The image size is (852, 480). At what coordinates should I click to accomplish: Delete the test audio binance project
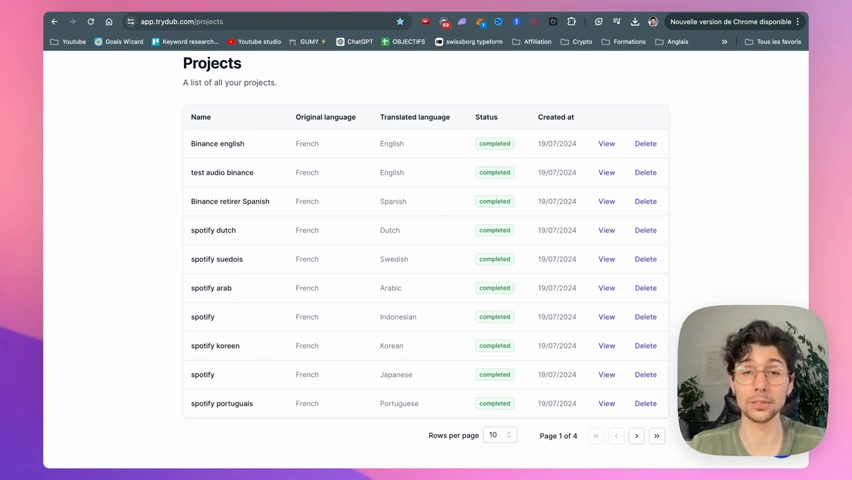point(646,172)
